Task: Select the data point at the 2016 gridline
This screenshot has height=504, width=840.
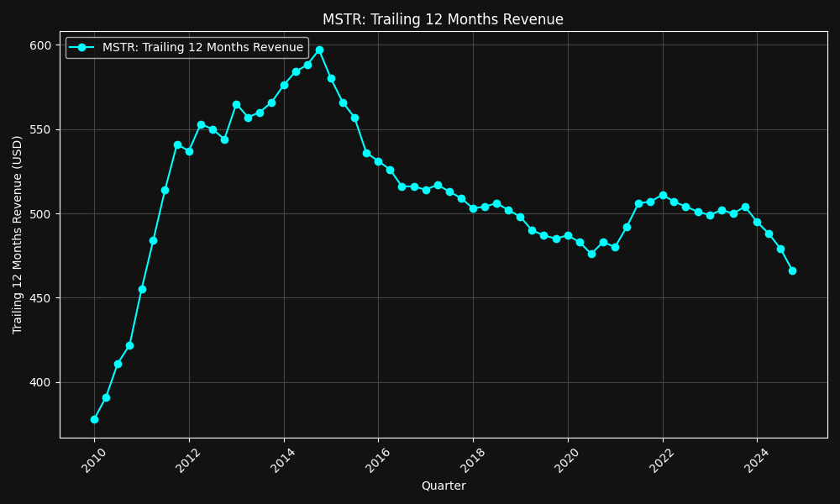Action: [x=378, y=162]
